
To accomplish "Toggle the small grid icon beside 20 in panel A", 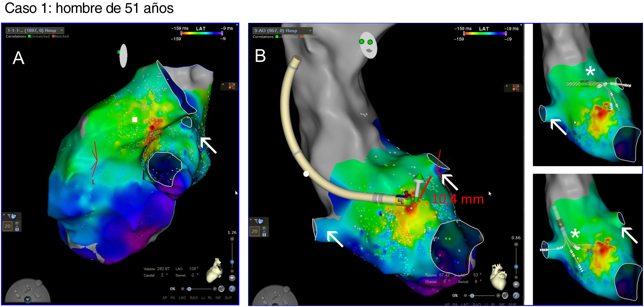I will (17, 223).
